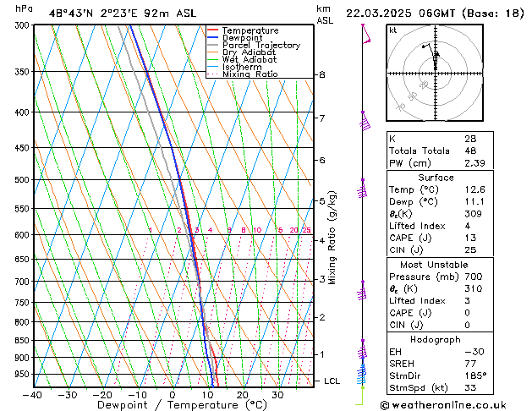Image resolution: width=532 pixels, height=411 pixels.
Task: Click the storm motion arrow in hodograph
Action: 437,54
